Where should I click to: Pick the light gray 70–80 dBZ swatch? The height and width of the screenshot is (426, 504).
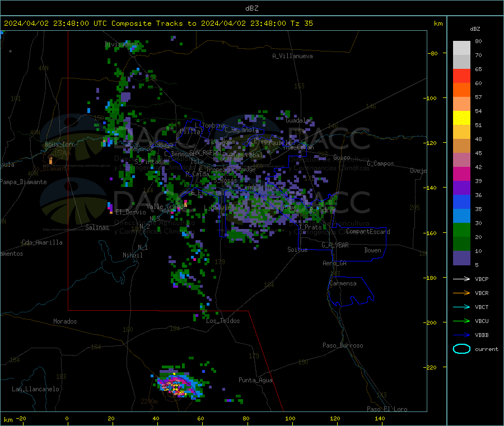[x=461, y=48]
